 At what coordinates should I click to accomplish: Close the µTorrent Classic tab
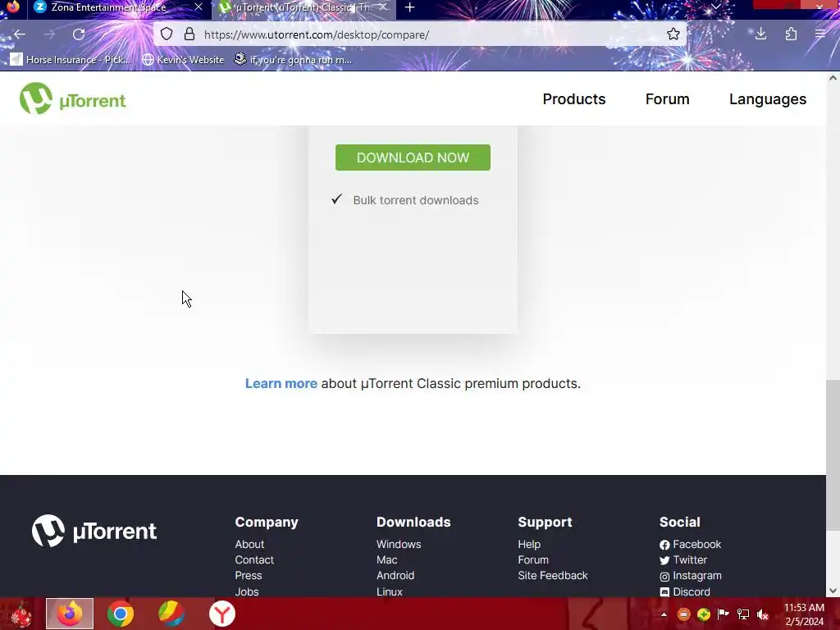pos(383,7)
